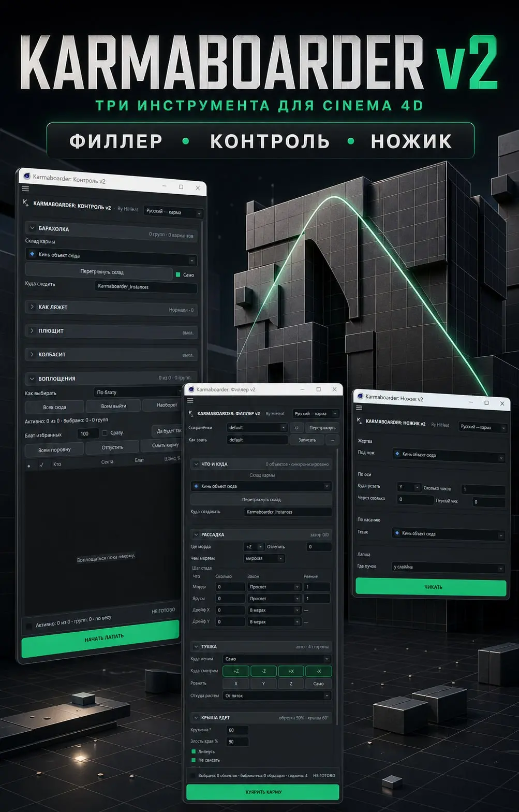Click the Крутизна field showing 60

pos(238,730)
